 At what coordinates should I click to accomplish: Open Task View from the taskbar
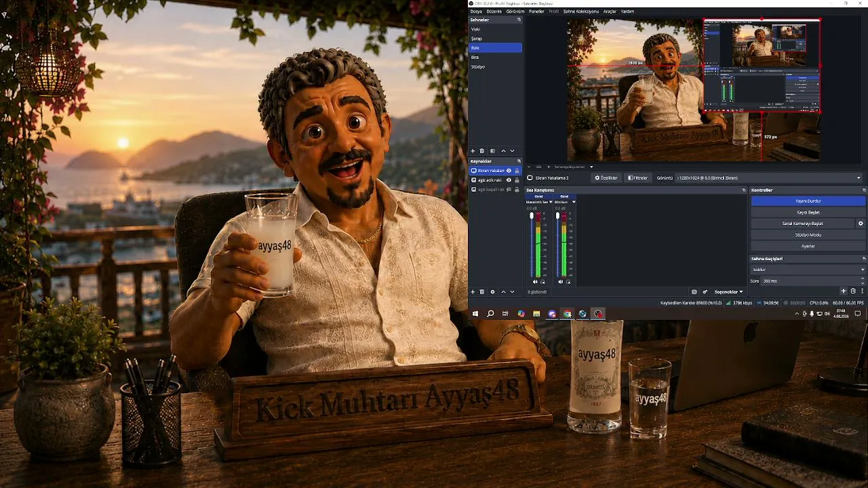[x=505, y=314]
